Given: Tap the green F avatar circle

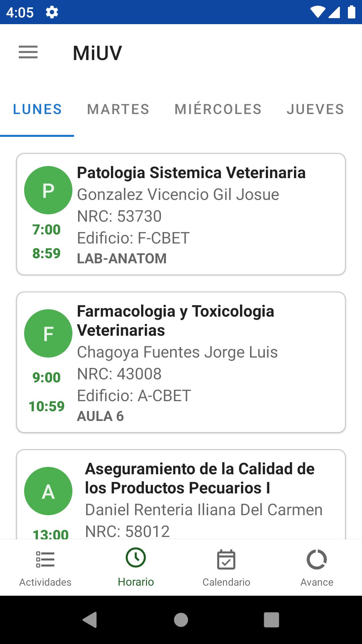Looking at the screenshot, I should [48, 333].
